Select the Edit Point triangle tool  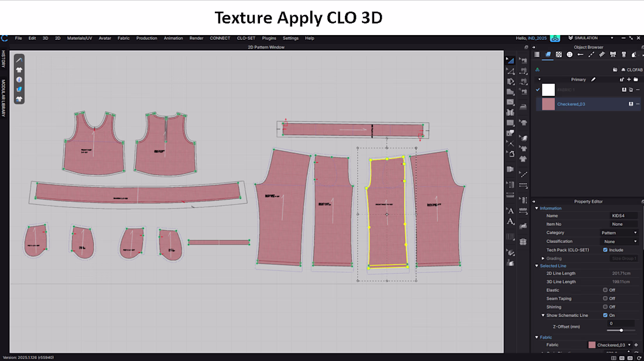511,71
